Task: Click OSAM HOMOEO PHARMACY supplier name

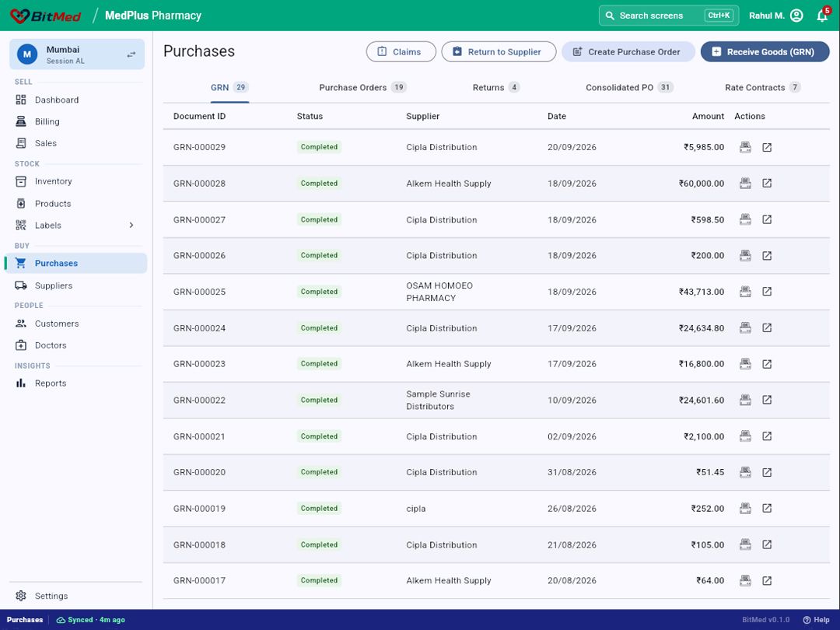Action: click(439, 292)
